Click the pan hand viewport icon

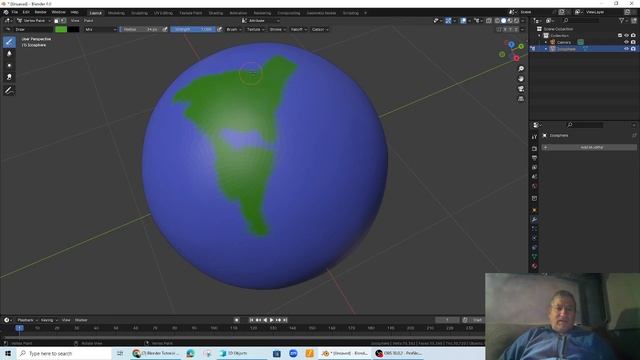click(x=521, y=79)
